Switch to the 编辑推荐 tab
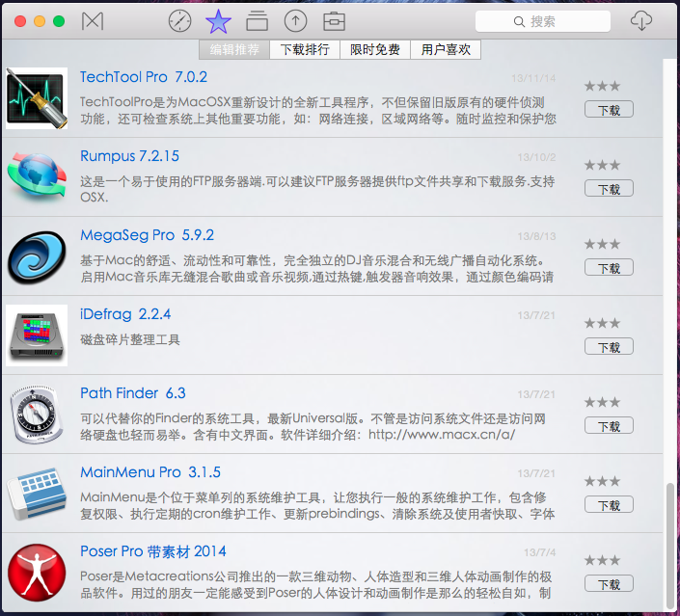Screen dimensions: 680x616 coord(234,49)
